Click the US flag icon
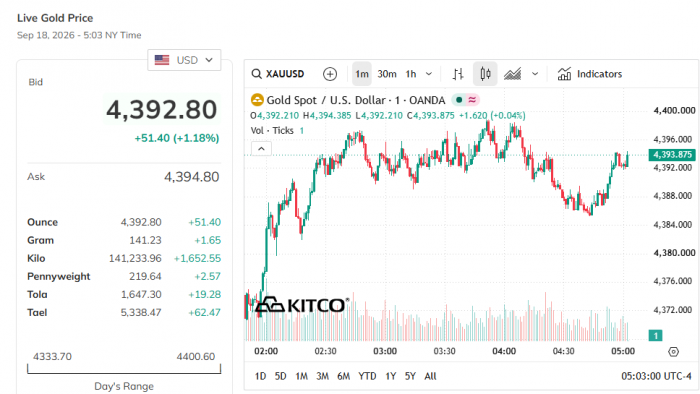700x394 pixels. click(162, 60)
